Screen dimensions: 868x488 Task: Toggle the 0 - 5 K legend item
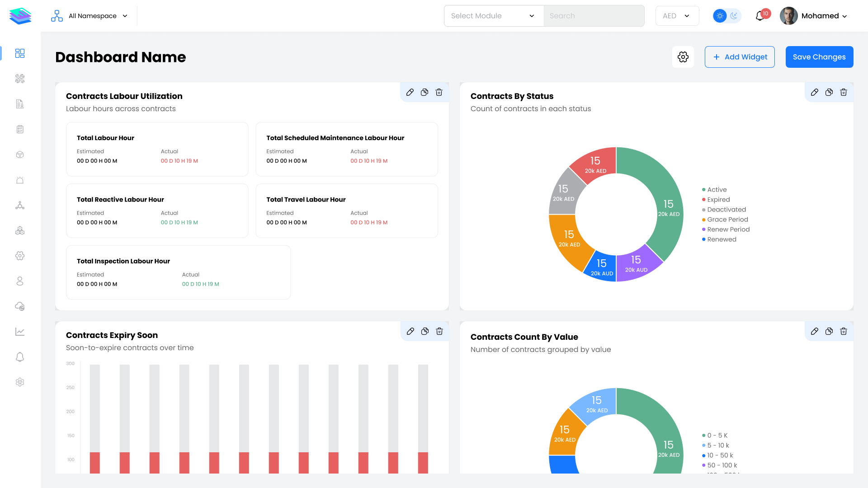[x=715, y=436]
